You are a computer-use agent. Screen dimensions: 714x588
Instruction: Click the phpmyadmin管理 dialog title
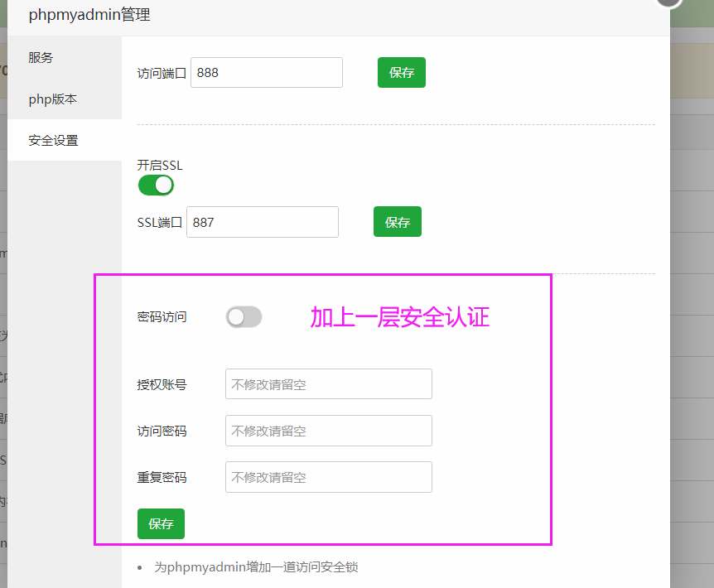[x=89, y=15]
